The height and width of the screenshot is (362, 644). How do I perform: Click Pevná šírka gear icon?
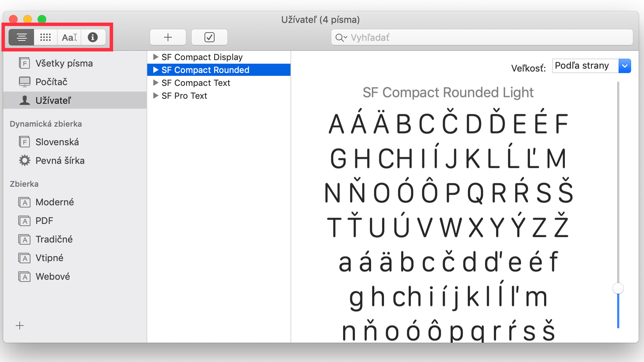[x=24, y=160]
